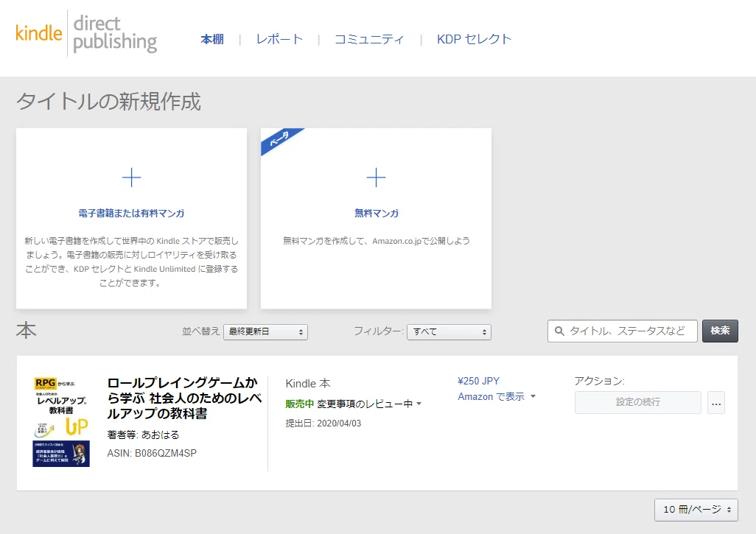Open the 並べ替え 最終更新日 dropdown
Screen dimensions: 756x534
[x=265, y=331]
